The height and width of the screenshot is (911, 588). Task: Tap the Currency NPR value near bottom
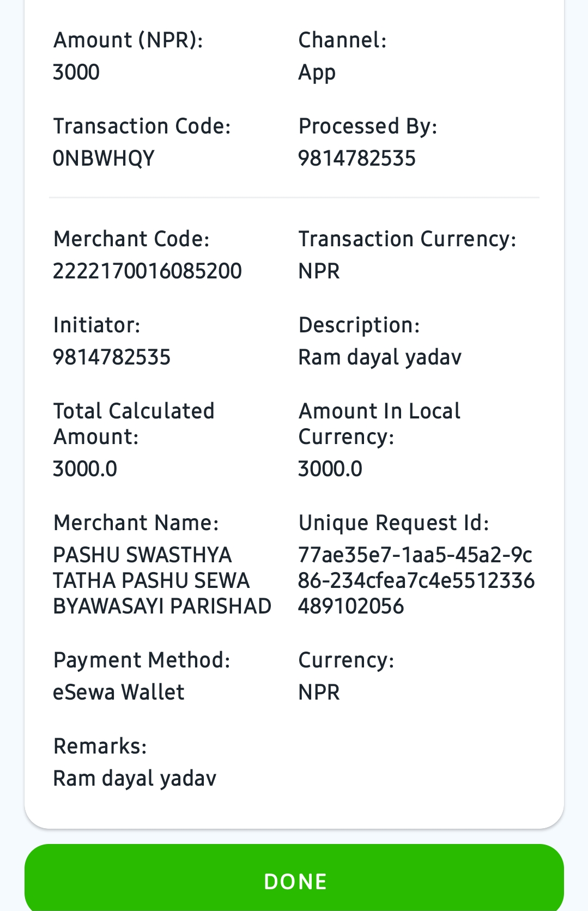coord(319,693)
